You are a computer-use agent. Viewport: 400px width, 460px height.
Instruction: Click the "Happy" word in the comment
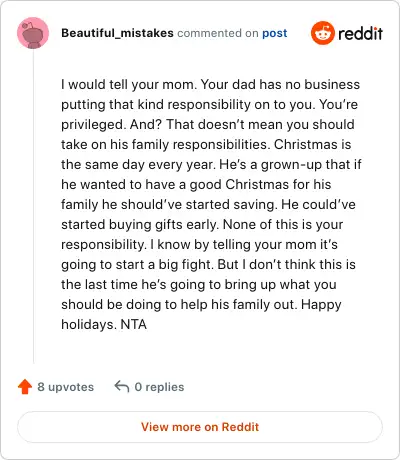tap(321, 305)
